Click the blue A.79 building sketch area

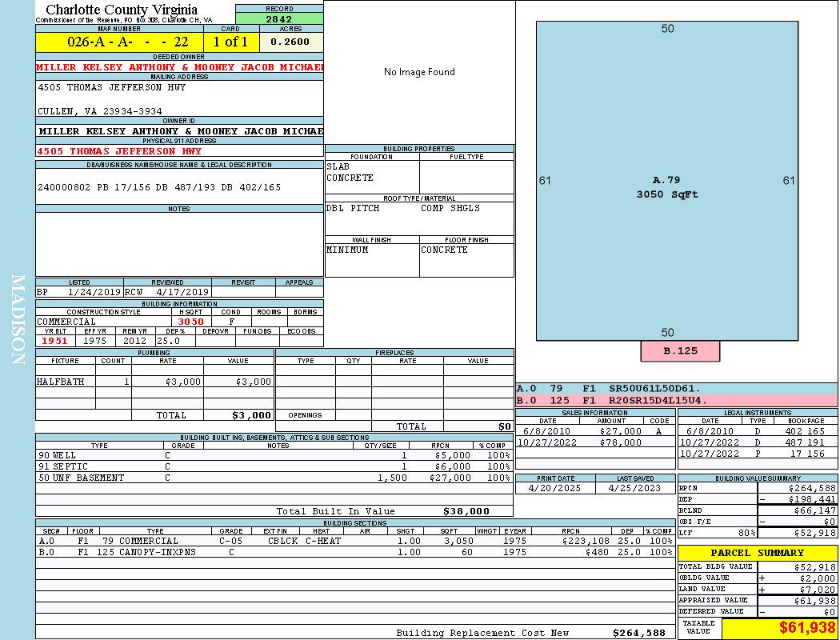tap(666, 180)
